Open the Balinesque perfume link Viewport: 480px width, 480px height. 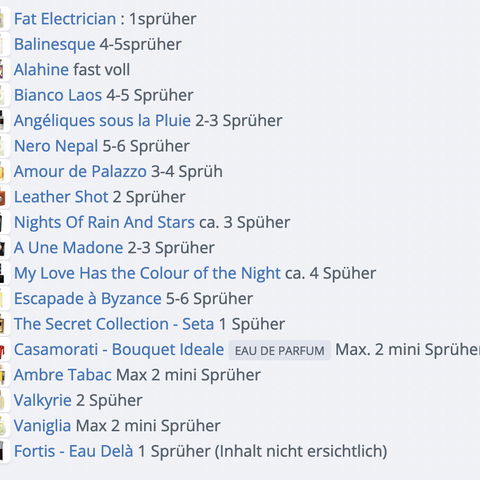click(x=55, y=44)
